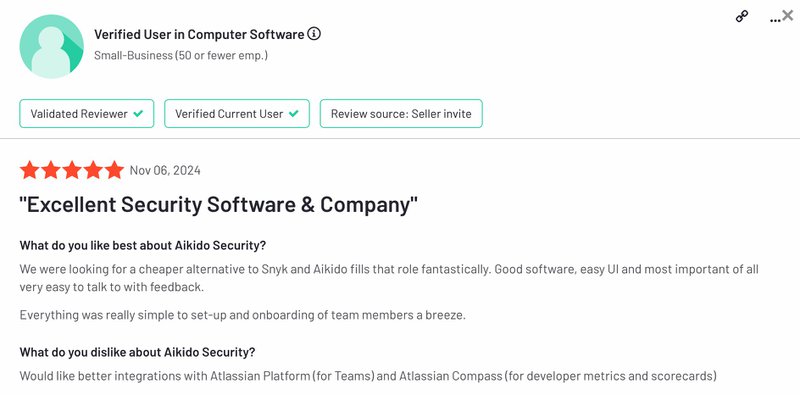Click the Review source: Seller invite badge

[401, 113]
